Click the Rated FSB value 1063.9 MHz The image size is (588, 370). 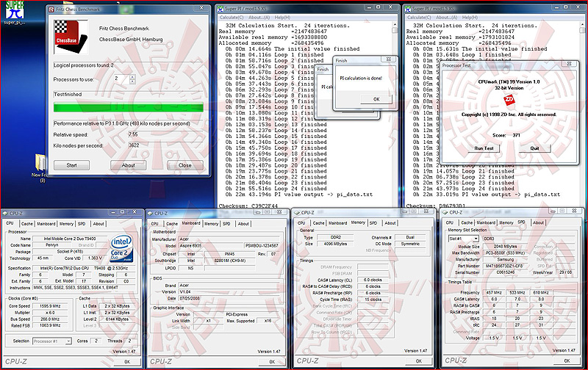(50, 325)
